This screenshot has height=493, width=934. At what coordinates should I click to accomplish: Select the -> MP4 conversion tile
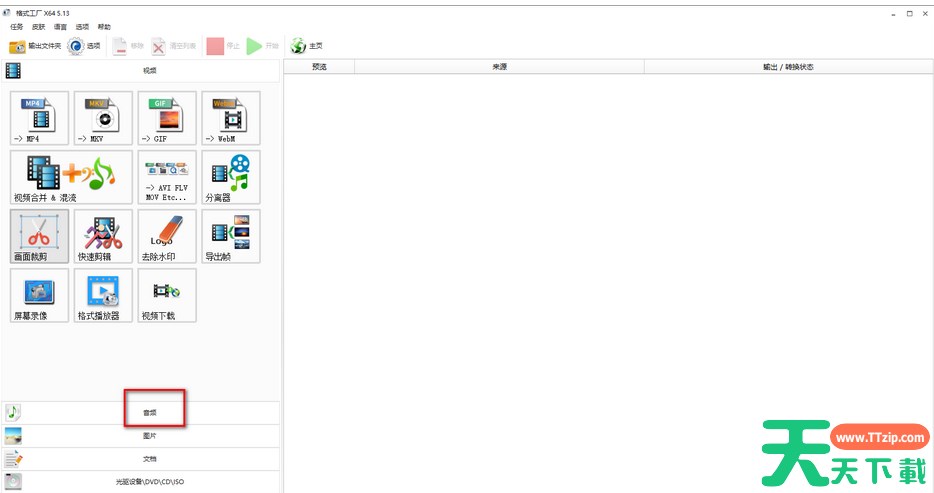39,118
